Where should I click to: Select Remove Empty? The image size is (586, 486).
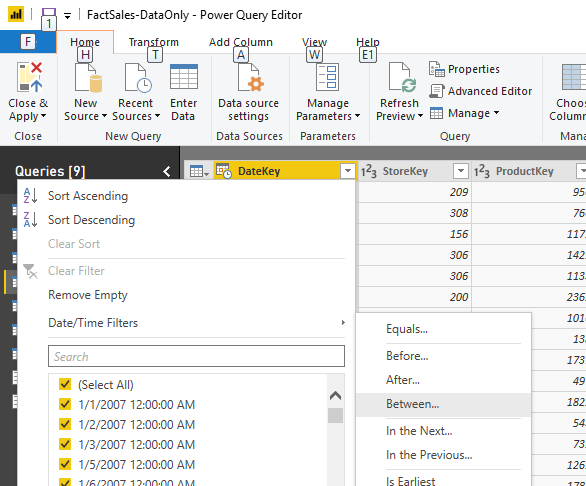(x=88, y=295)
